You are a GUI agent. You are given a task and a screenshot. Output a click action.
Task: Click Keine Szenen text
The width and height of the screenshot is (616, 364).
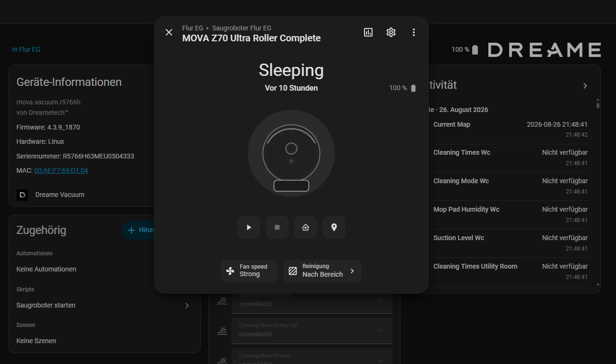[36, 341]
